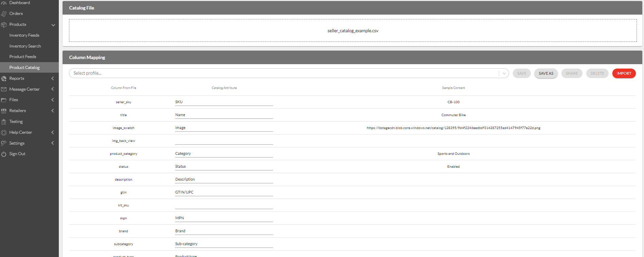Click the SAVE AS button

coord(546,73)
